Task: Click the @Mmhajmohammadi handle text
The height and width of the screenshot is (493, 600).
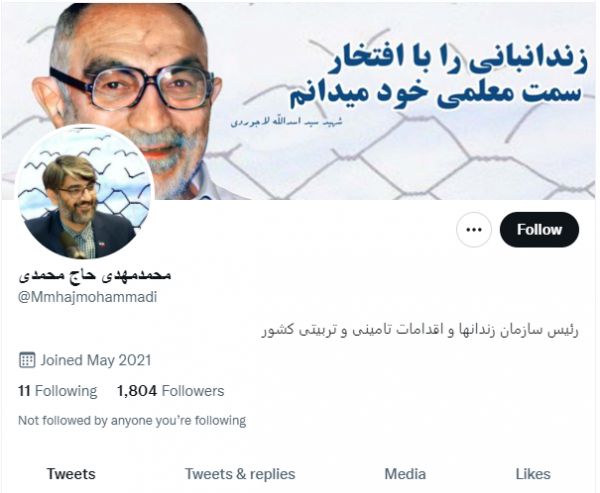Action: pos(88,297)
